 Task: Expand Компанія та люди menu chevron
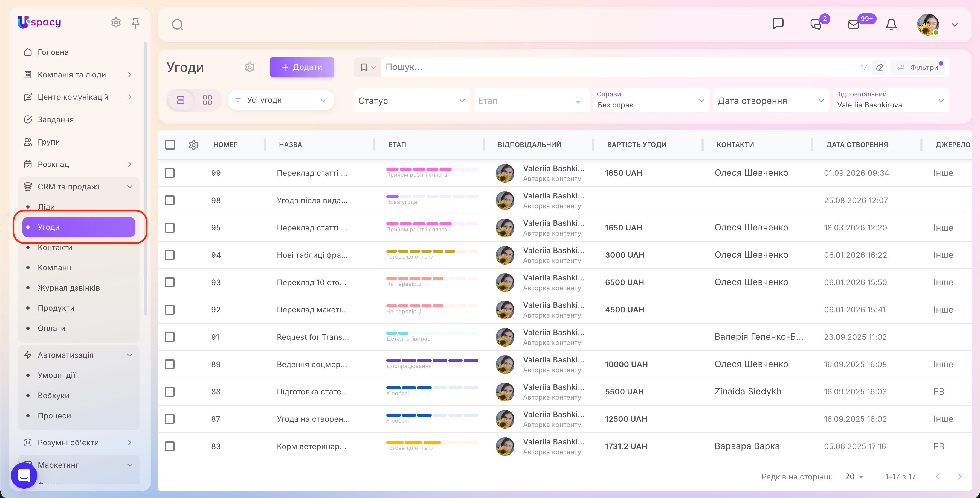(129, 75)
